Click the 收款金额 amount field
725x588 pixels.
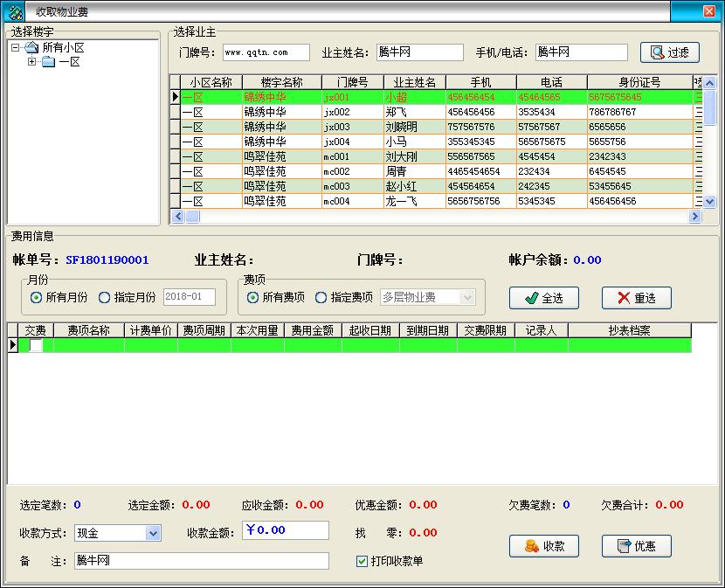click(286, 530)
